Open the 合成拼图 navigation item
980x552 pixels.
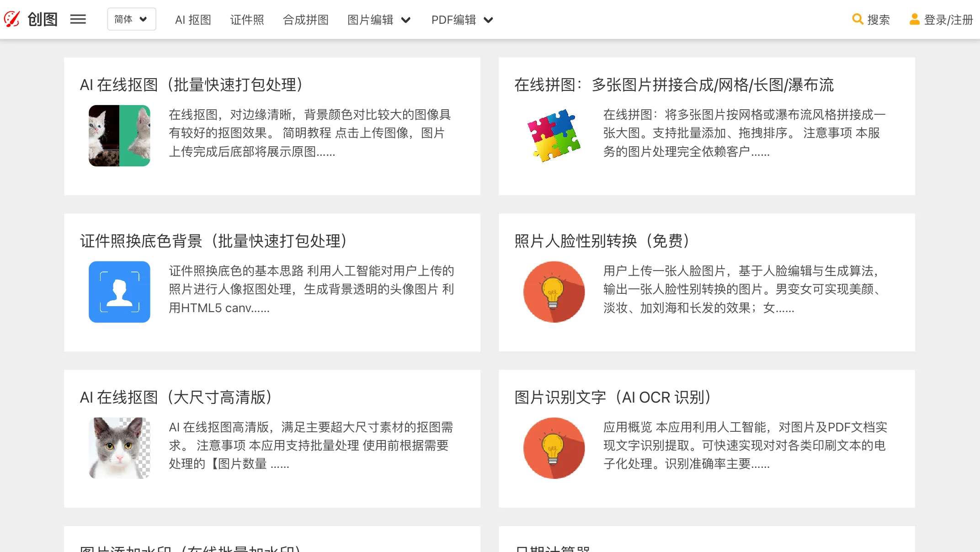pyautogui.click(x=305, y=20)
